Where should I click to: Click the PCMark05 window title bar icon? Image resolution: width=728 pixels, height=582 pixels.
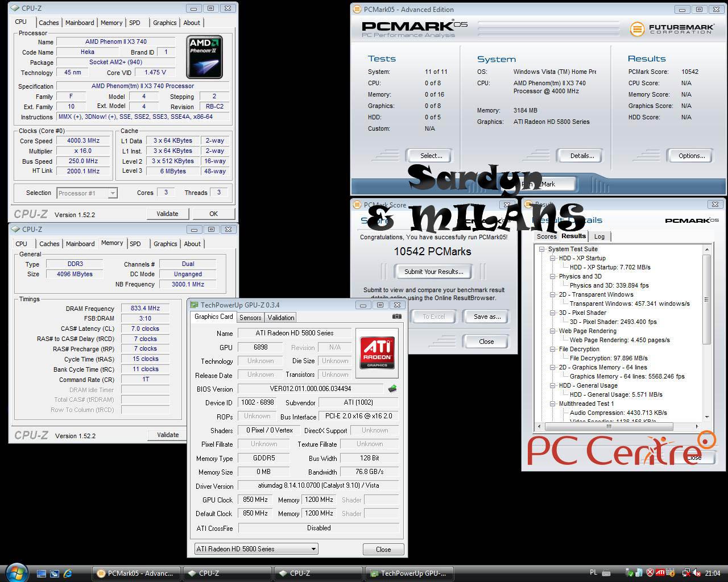point(357,9)
